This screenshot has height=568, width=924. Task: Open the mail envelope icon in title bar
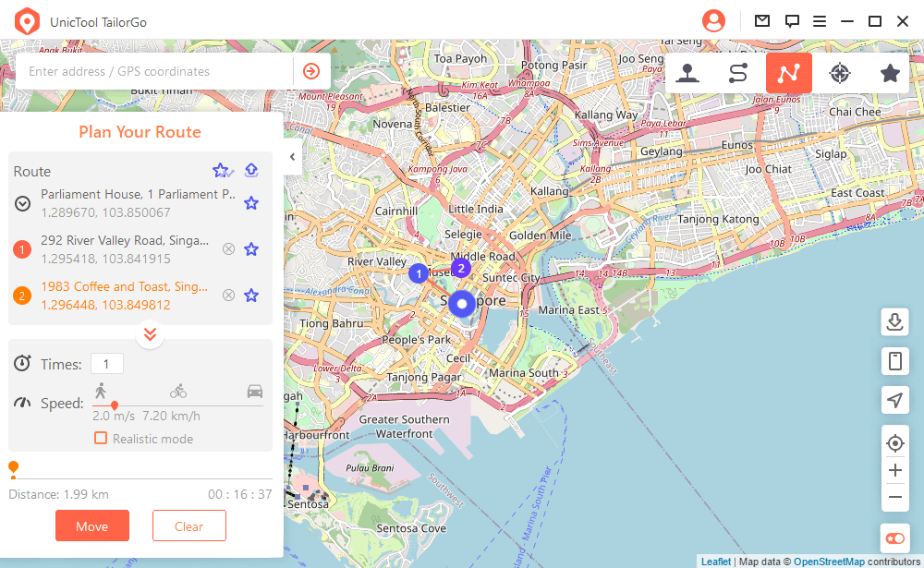pos(762,21)
